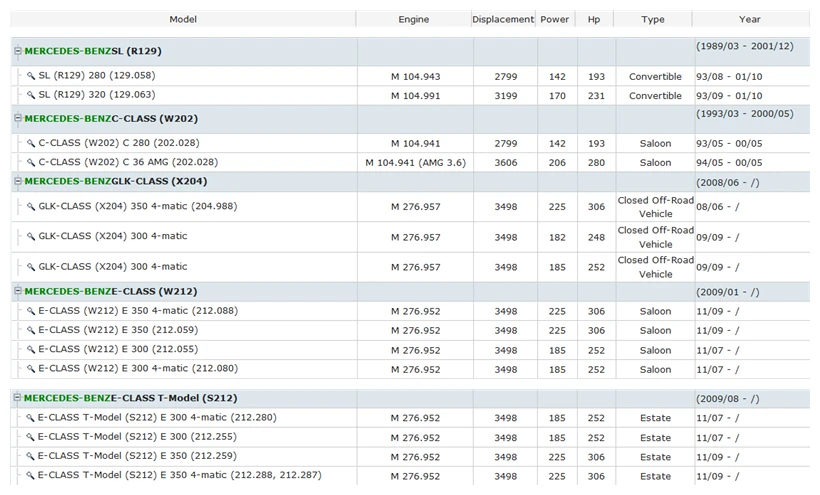The height and width of the screenshot is (495, 820).
Task: Click displacement value 3199
Action: click(x=506, y=96)
